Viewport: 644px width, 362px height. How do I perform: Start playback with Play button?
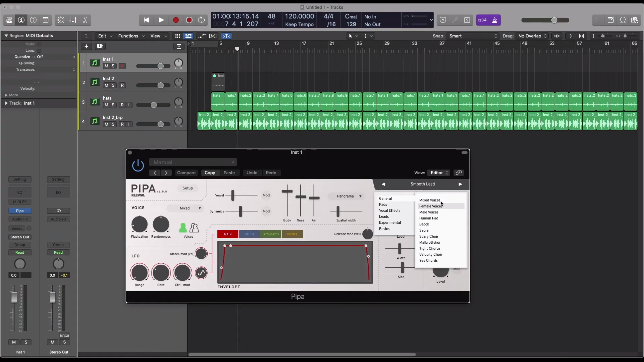161,20
